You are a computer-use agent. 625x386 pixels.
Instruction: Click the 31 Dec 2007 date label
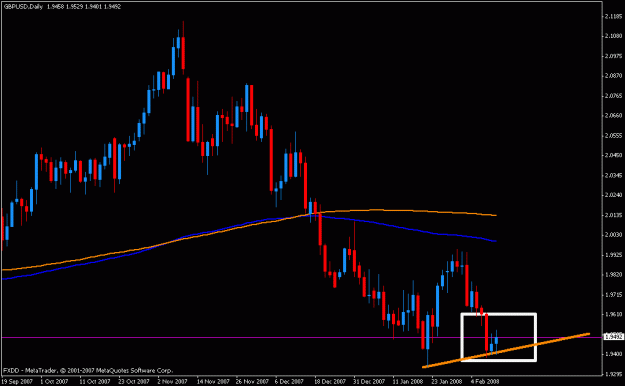pyautogui.click(x=368, y=381)
